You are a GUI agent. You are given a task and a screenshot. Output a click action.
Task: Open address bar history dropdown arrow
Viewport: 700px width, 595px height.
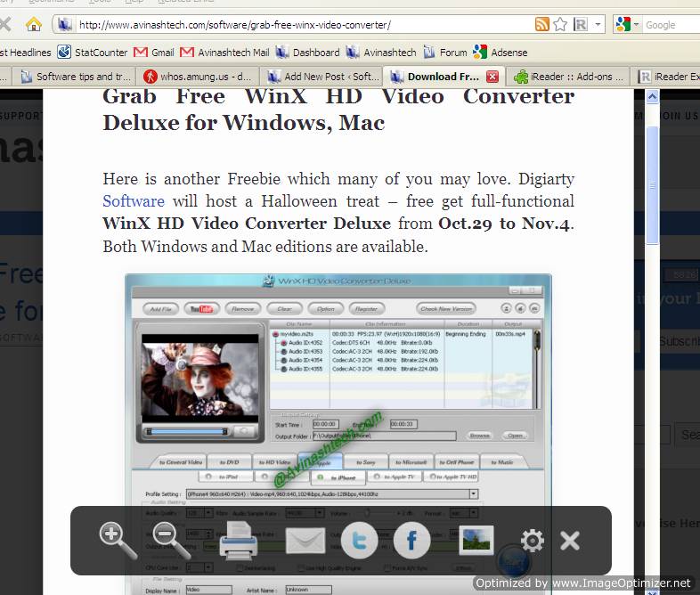pos(598,24)
